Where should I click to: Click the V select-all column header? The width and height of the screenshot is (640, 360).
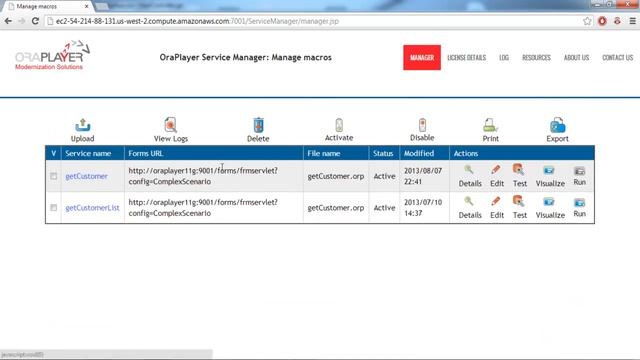click(53, 153)
